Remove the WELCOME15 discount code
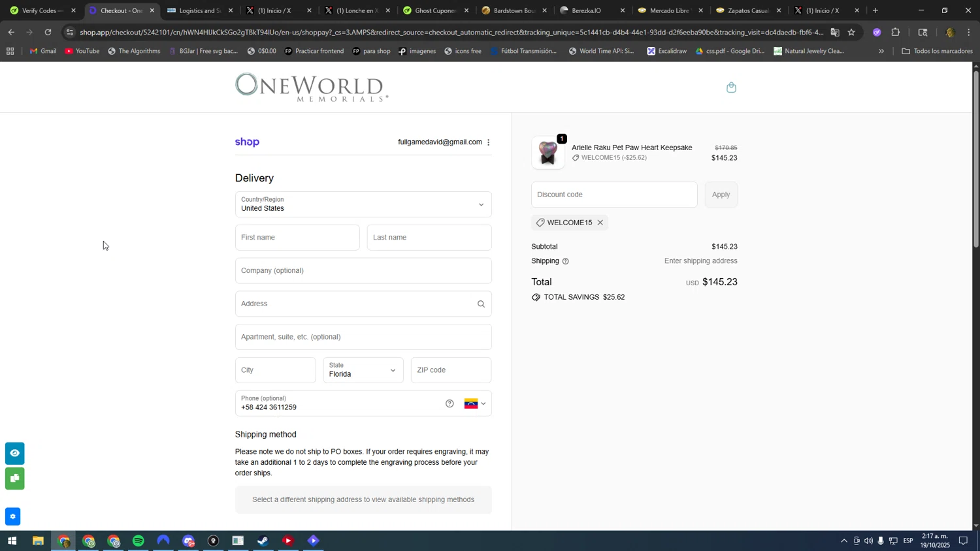 600,223
